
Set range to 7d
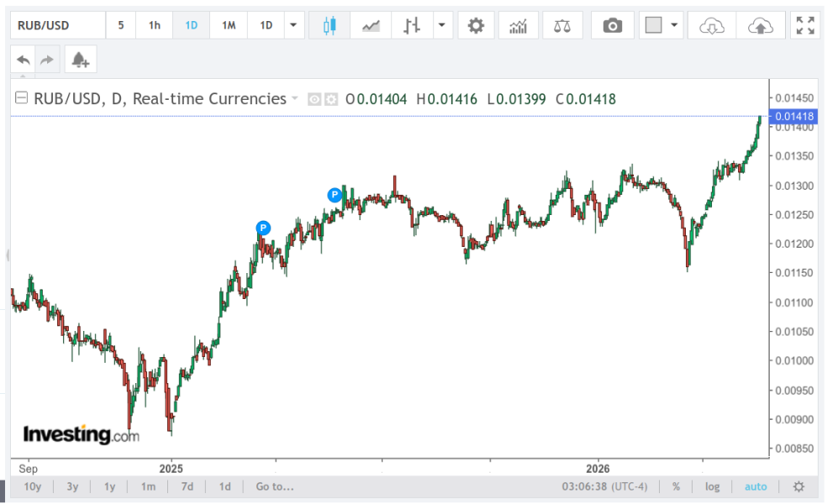pyautogui.click(x=187, y=486)
